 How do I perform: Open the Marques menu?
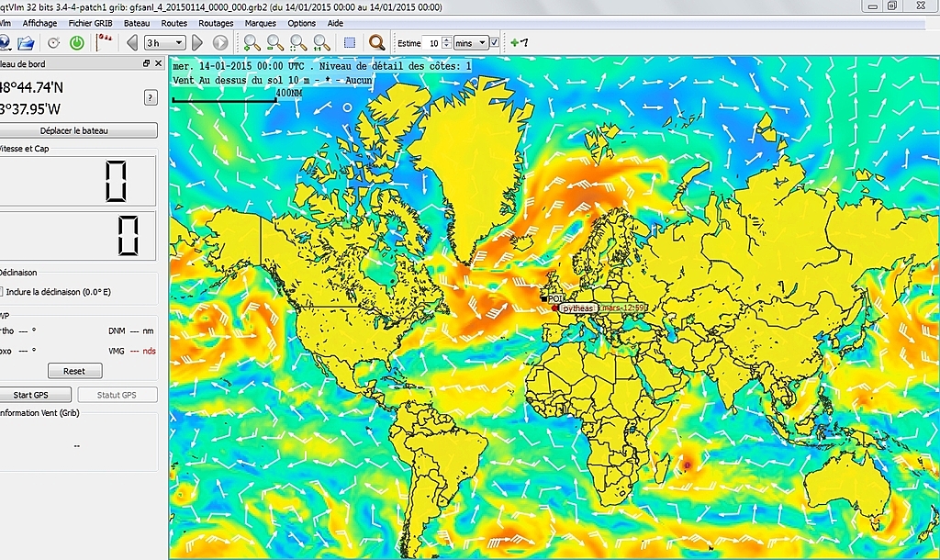pyautogui.click(x=260, y=23)
